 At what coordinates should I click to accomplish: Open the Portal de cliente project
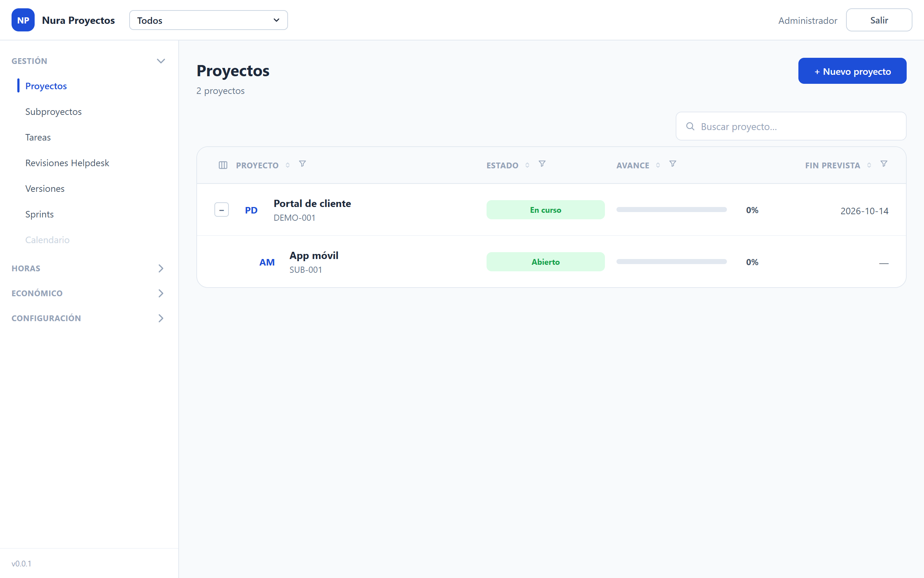pos(312,203)
